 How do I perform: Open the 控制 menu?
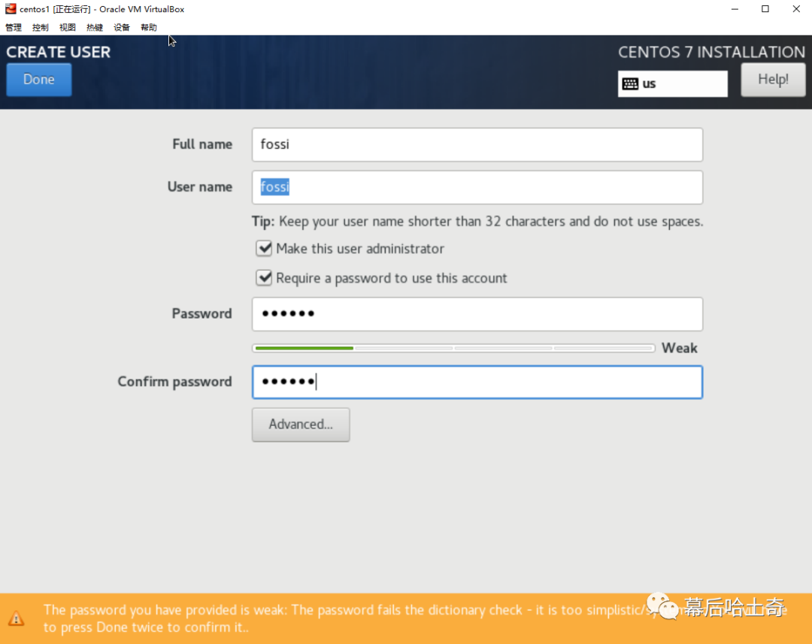pos(41,28)
